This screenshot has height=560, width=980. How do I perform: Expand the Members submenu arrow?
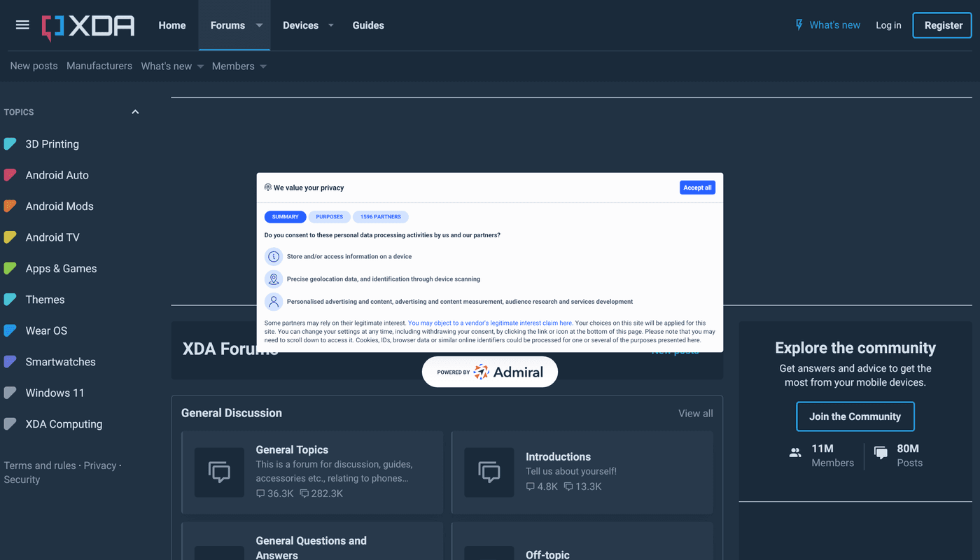pyautogui.click(x=263, y=66)
